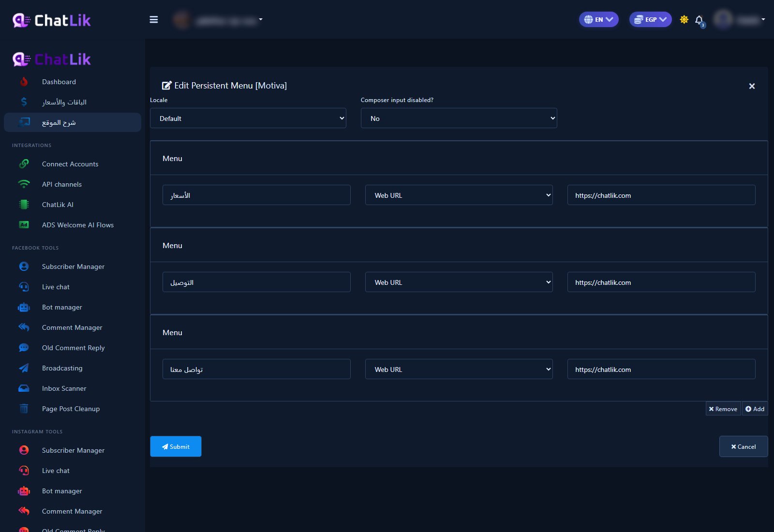Open the Web URL type dropdown for التوصيل
774x532 pixels.
coord(459,282)
